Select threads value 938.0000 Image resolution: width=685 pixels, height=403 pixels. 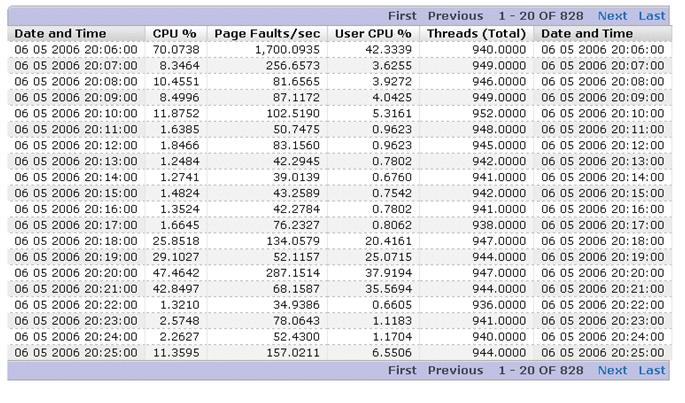coord(499,225)
